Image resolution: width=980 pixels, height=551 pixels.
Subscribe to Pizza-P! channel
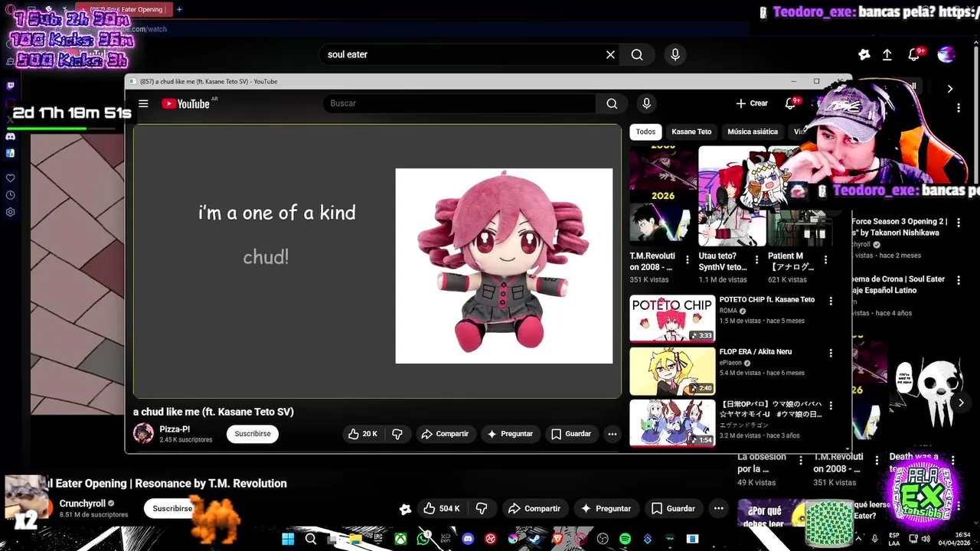pos(253,434)
